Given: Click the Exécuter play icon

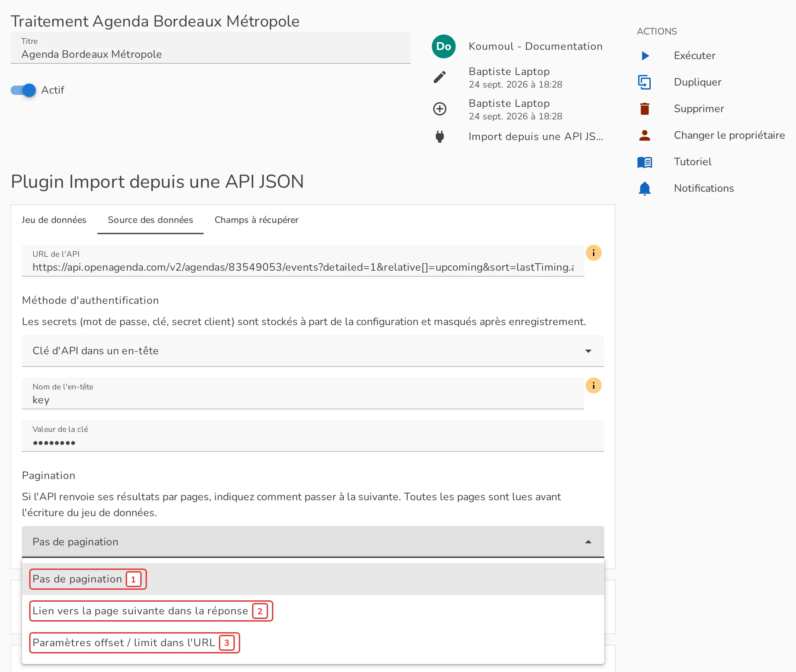Looking at the screenshot, I should click(x=645, y=56).
